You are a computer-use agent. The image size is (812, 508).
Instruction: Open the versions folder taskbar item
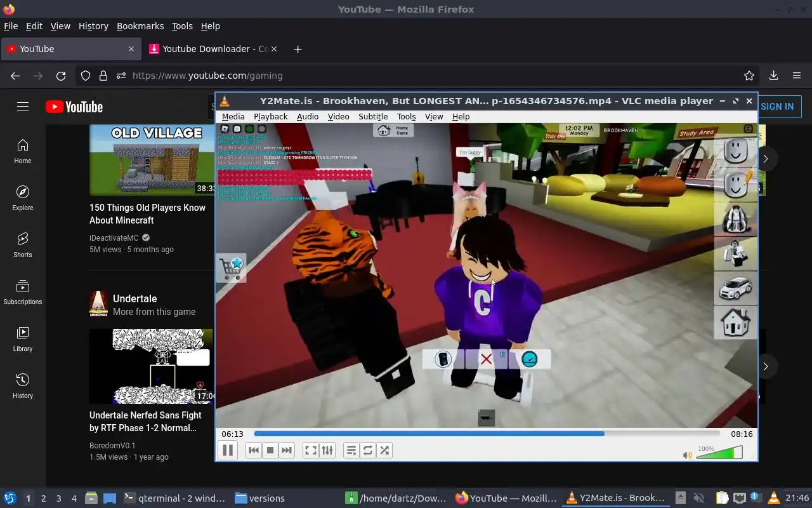(x=260, y=498)
